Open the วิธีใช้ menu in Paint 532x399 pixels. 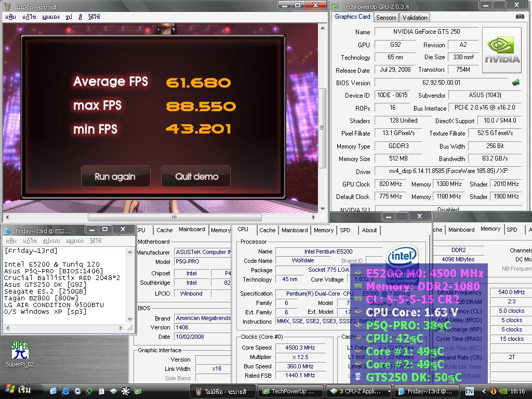click(x=94, y=17)
